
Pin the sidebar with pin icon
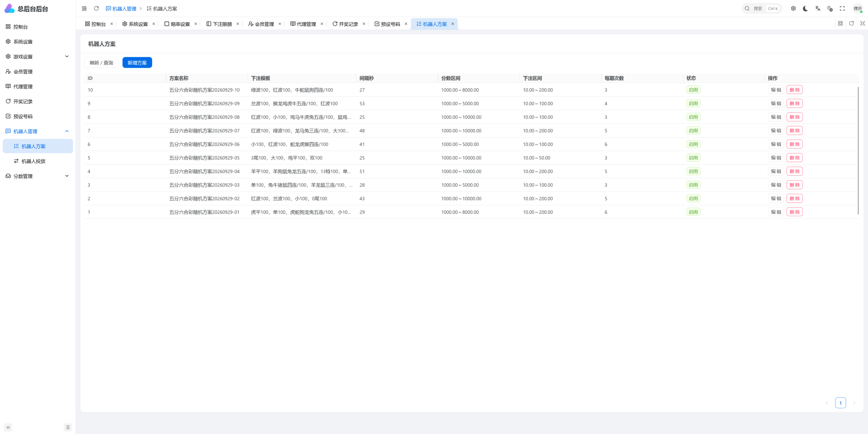[68, 427]
